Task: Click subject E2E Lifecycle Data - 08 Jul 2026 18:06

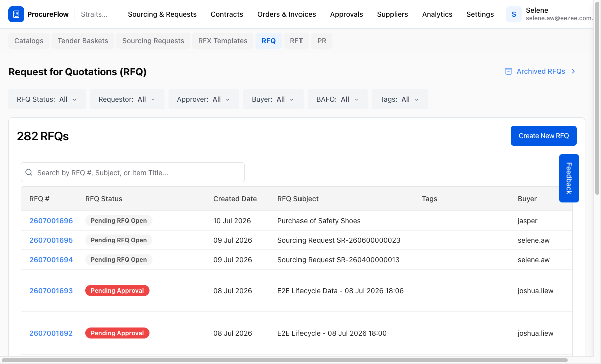Action: (x=341, y=291)
